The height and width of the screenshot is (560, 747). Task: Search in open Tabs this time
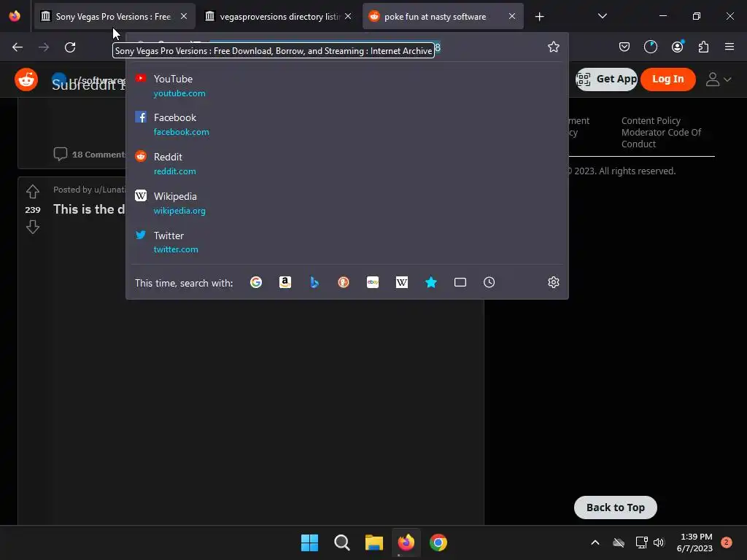tap(460, 282)
